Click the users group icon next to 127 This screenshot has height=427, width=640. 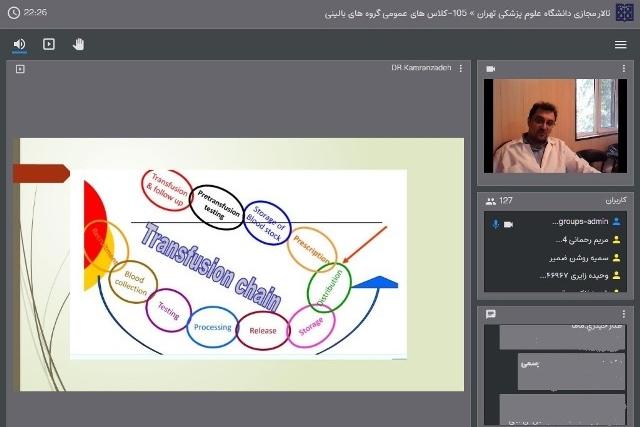coord(491,201)
